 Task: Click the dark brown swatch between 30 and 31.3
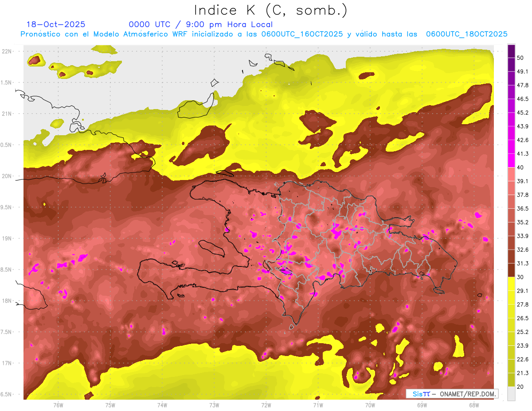pos(511,270)
